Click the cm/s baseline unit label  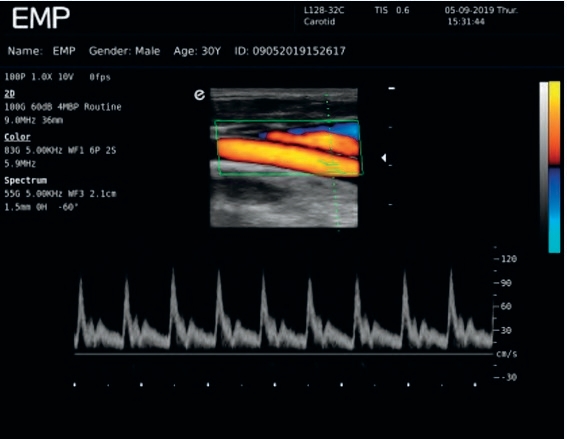point(507,354)
